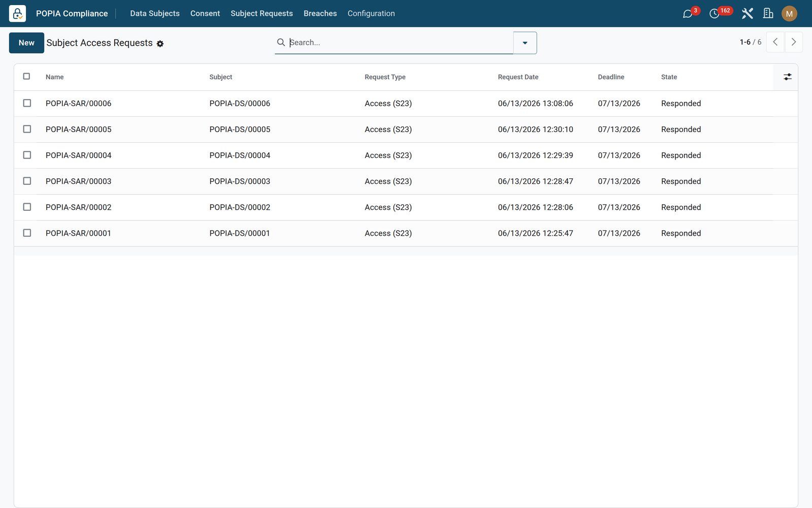Open record POPIA-SAR/00003
Screen dimensions: 812x508
click(79, 181)
